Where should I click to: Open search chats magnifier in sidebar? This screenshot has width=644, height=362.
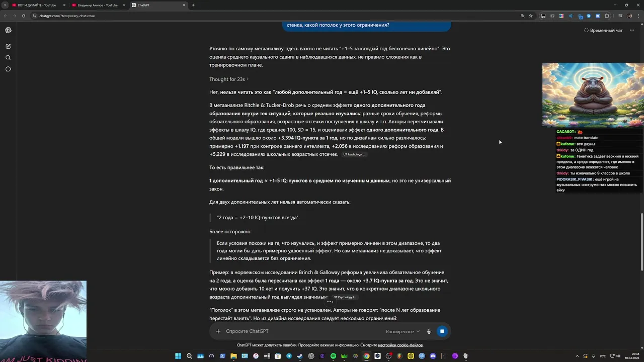[x=8, y=58]
